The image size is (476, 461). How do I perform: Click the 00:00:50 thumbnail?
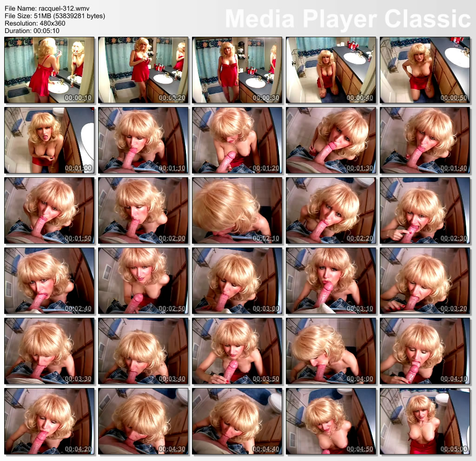click(425, 70)
